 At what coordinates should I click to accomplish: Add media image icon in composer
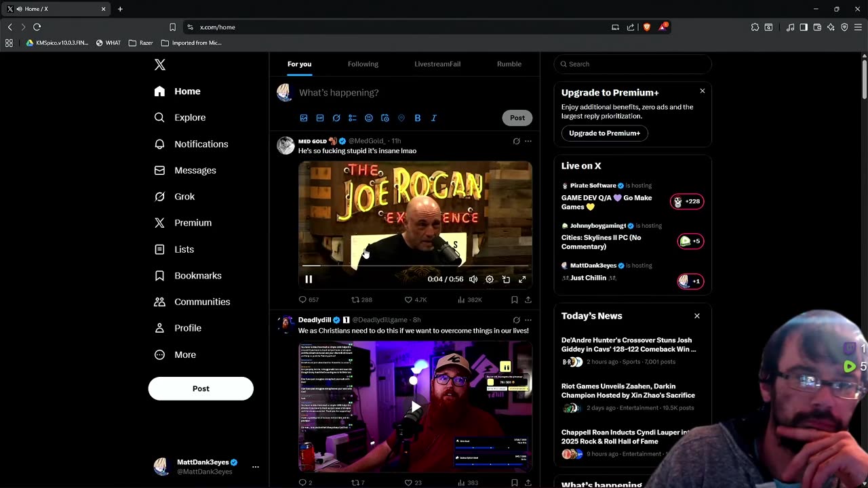[x=304, y=118]
